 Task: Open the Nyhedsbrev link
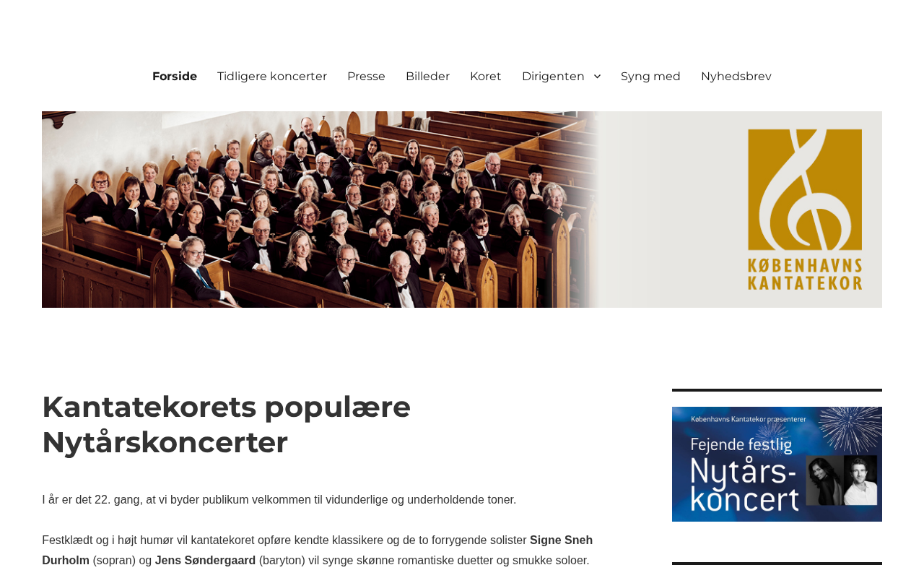tap(736, 77)
